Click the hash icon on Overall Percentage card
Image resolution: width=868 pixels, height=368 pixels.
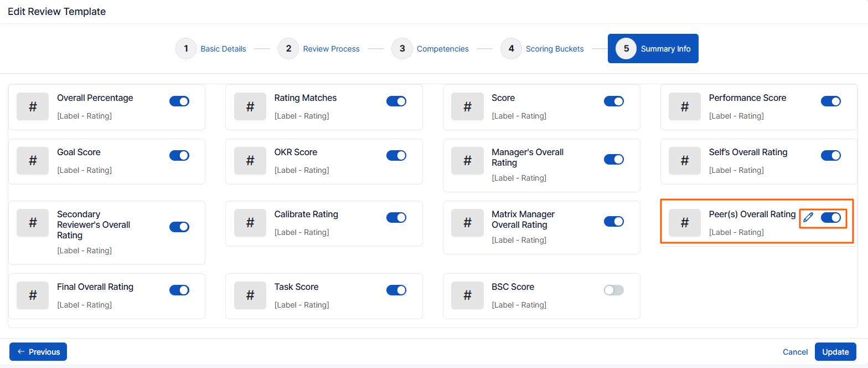pos(33,106)
